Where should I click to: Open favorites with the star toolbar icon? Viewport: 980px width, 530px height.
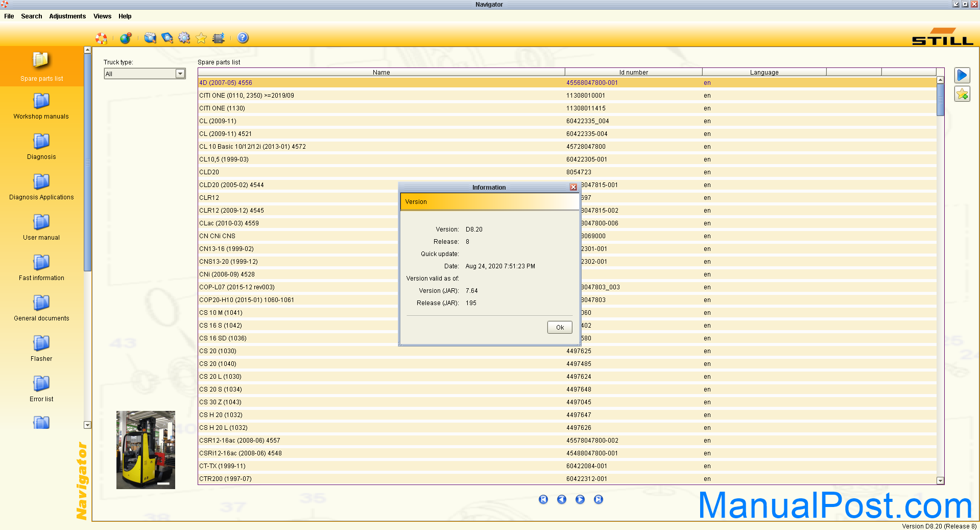click(201, 38)
